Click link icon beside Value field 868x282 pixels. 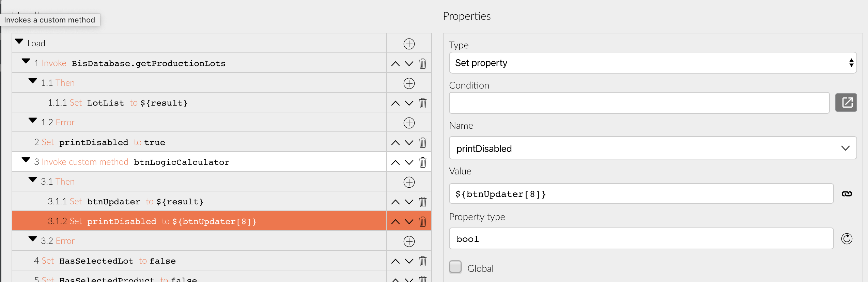point(847,194)
